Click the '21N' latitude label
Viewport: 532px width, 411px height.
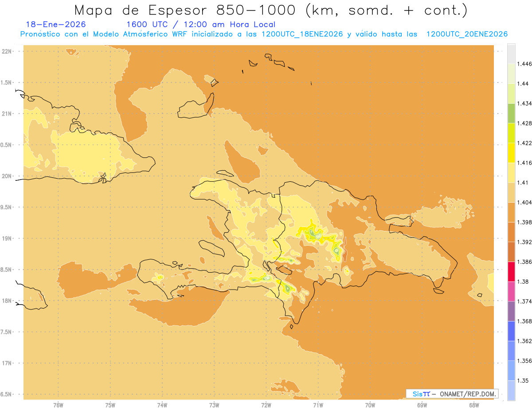(7, 114)
